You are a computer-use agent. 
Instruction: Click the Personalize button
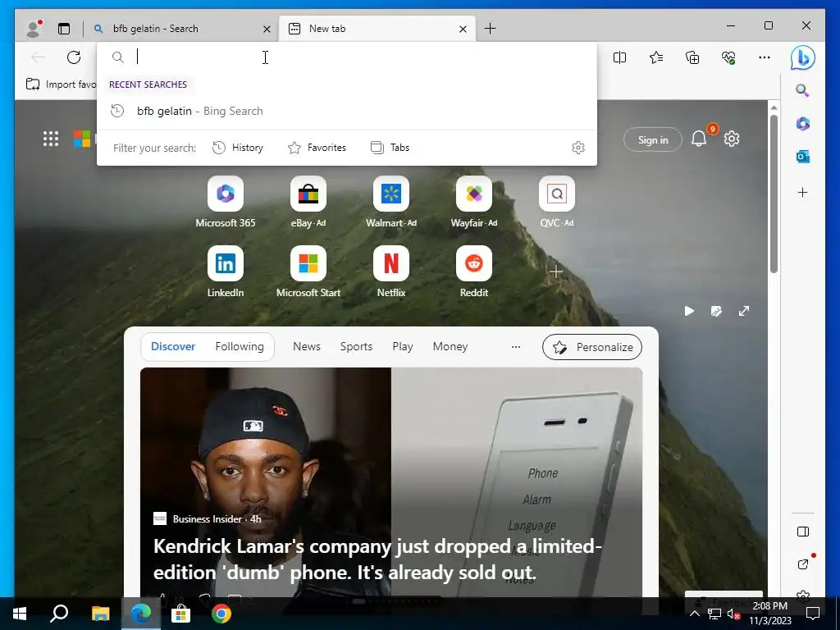pos(592,347)
